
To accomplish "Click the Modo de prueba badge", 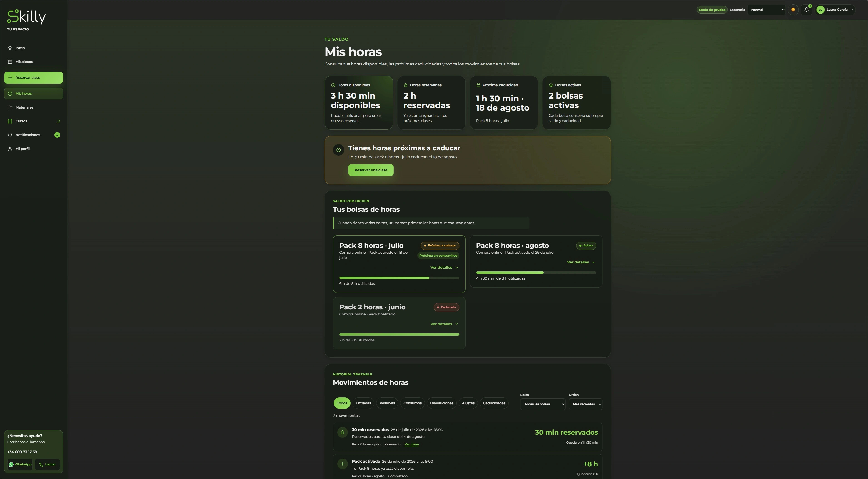I will 712,10.
